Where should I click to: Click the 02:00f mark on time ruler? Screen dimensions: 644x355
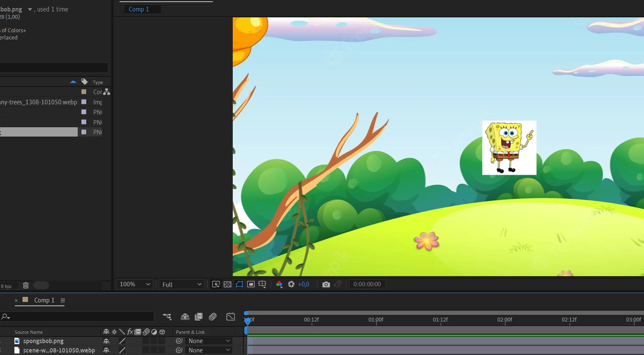click(505, 320)
